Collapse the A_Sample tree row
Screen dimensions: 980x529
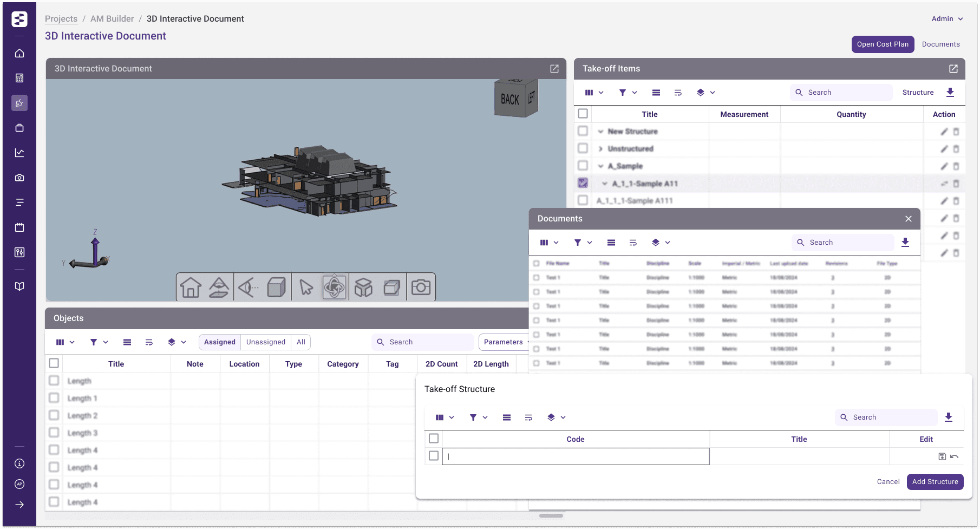[x=600, y=166]
